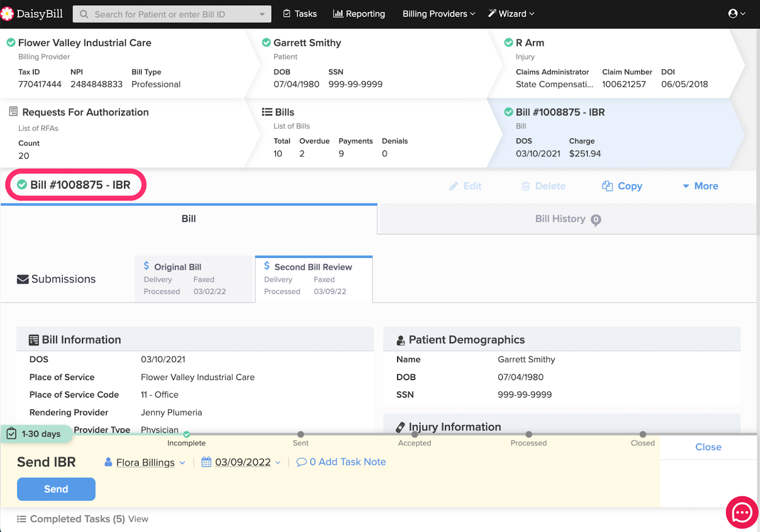The image size is (760, 532).
Task: Click the Submissions envelope icon
Action: point(23,279)
